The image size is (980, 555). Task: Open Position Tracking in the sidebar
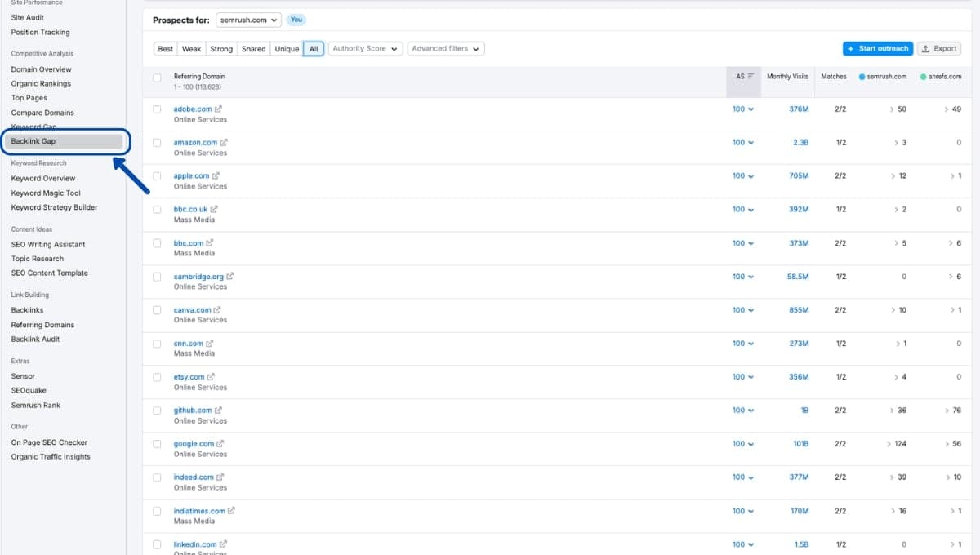click(40, 33)
